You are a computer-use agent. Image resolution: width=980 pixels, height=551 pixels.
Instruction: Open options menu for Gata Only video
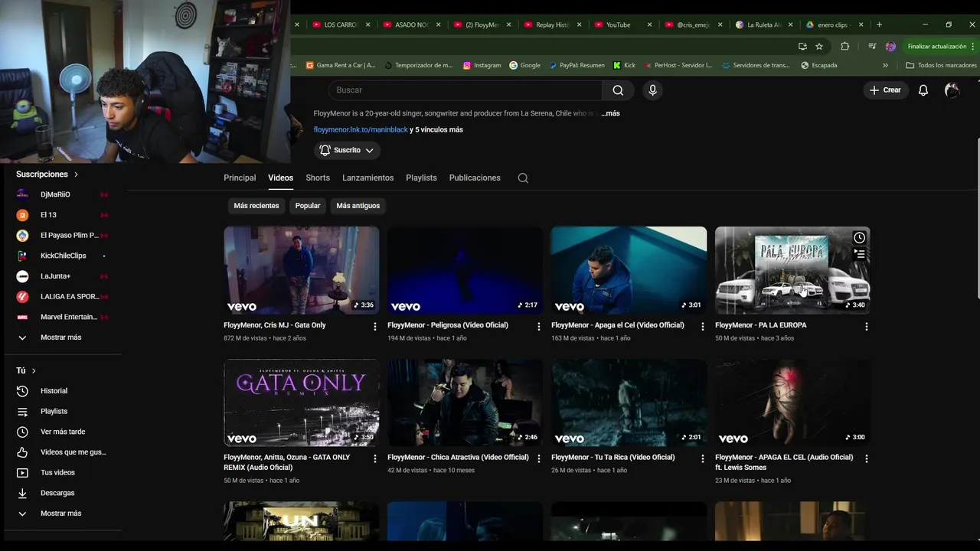pos(374,327)
